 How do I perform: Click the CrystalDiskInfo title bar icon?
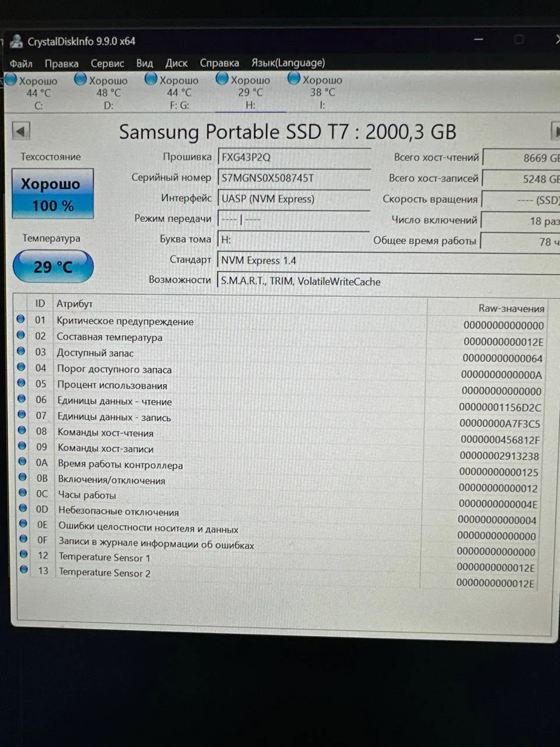tap(16, 42)
